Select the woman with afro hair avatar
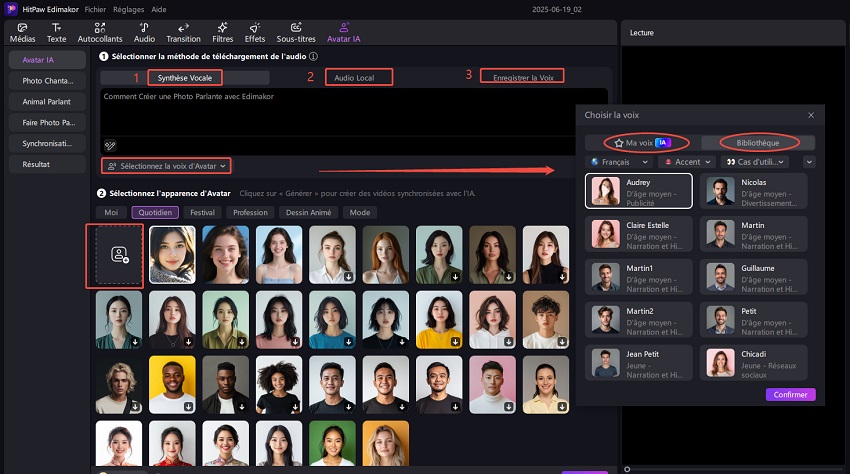The image size is (850, 474). tap(279, 385)
